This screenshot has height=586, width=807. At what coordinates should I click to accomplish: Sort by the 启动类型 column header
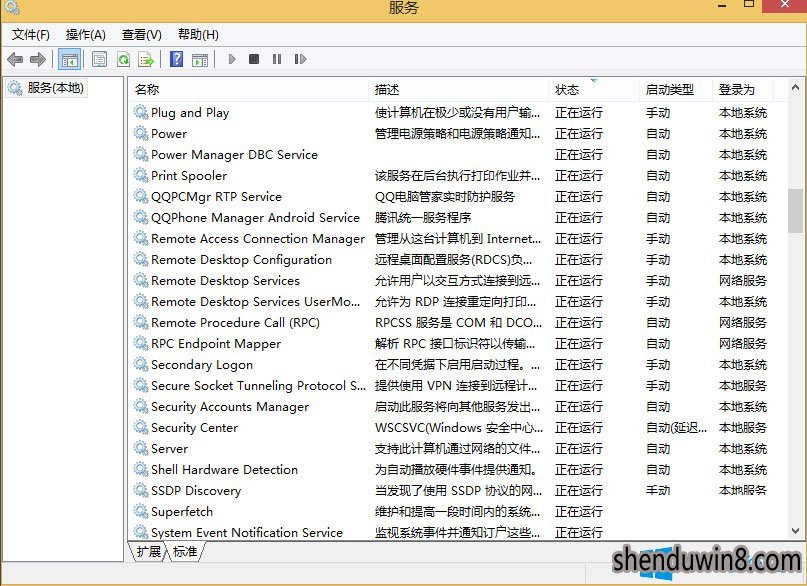pos(675,90)
